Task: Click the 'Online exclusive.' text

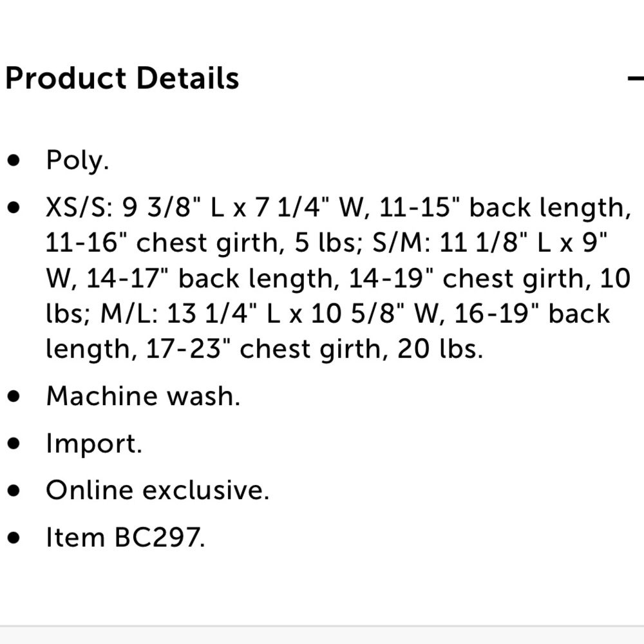Action: (x=158, y=490)
